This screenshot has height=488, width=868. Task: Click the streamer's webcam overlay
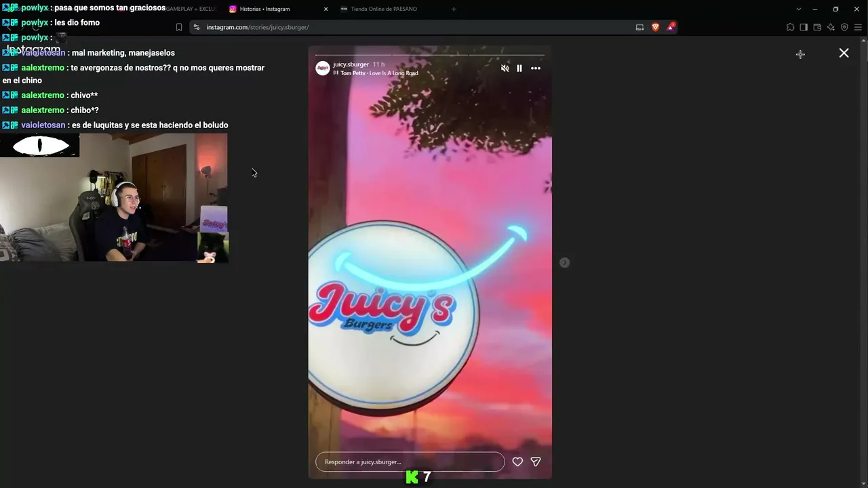(114, 197)
